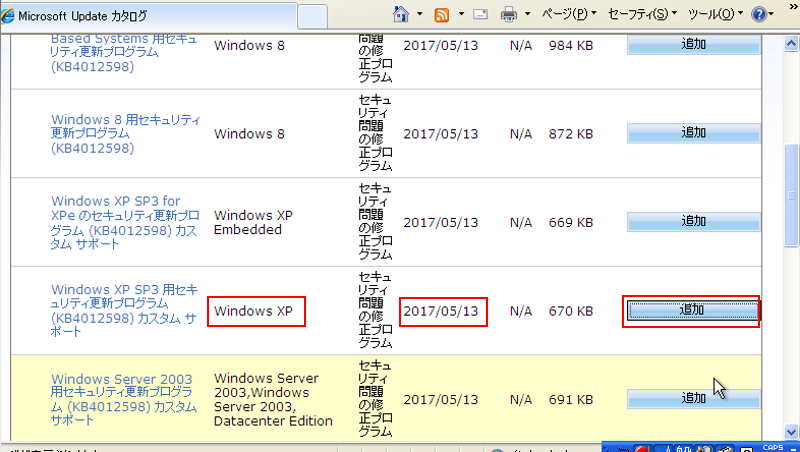
Task: Expand the RSS feeds dropdown arrow
Action: tap(461, 14)
